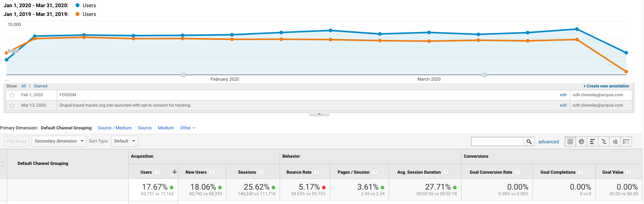Click the last blue data point on chart

pos(626,53)
